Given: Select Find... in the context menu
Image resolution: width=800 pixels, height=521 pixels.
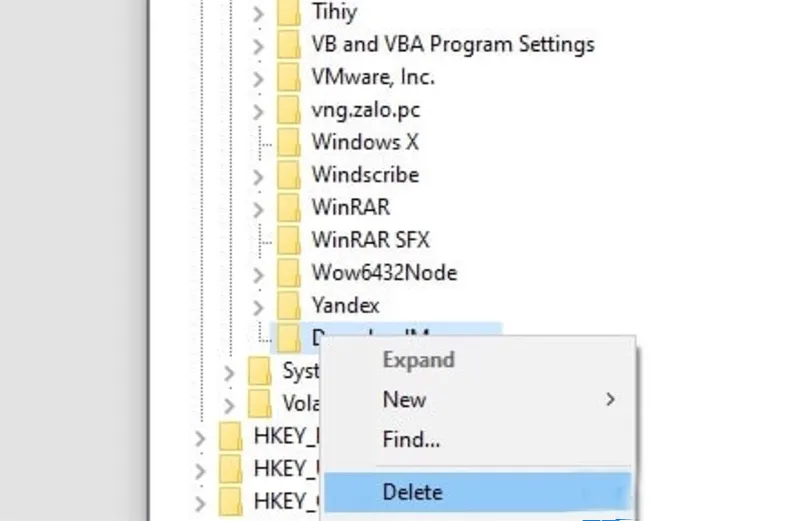Looking at the screenshot, I should pyautogui.click(x=411, y=439).
